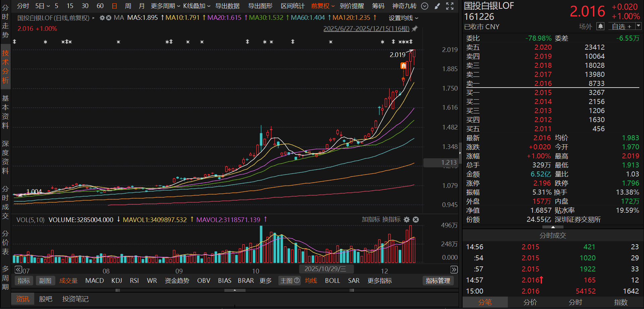Add stock to watchlist via 自选 +
The image size is (644, 309).
[622, 27]
